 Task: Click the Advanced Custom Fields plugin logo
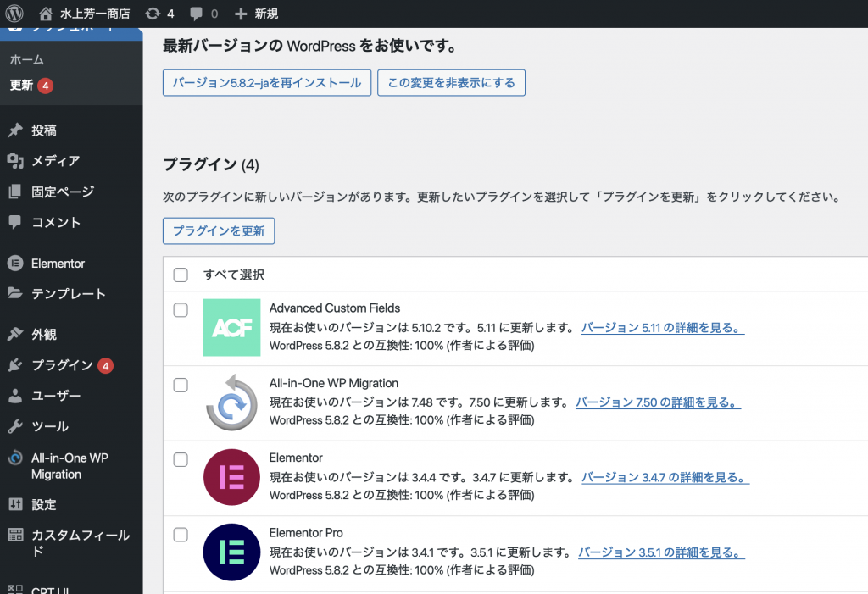point(231,327)
